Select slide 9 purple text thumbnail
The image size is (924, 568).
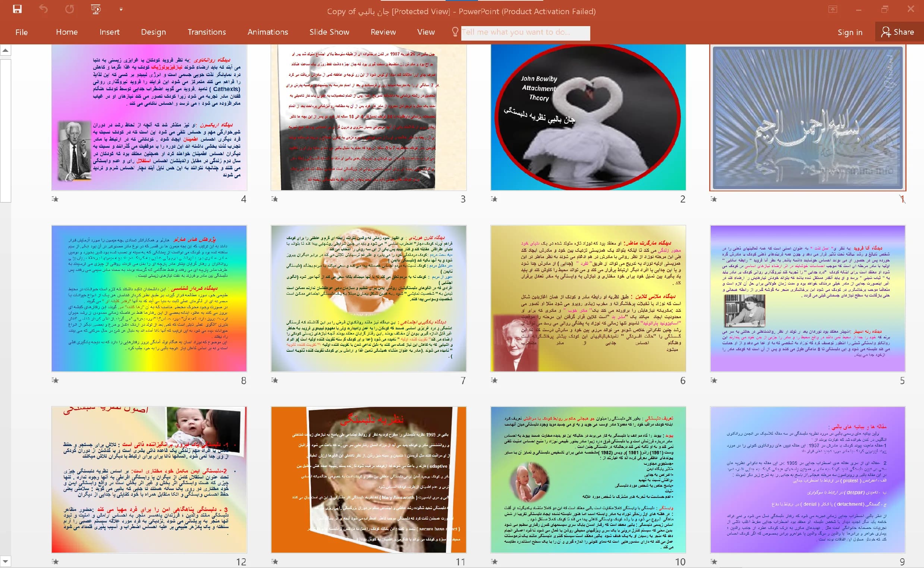tap(808, 480)
